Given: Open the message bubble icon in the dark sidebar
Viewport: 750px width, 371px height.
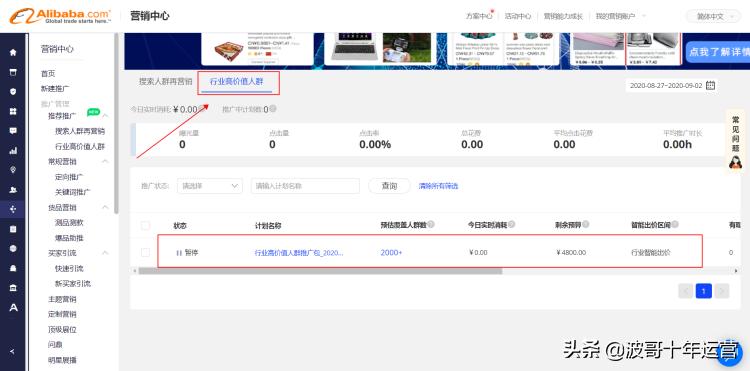Looking at the screenshot, I should (13, 131).
